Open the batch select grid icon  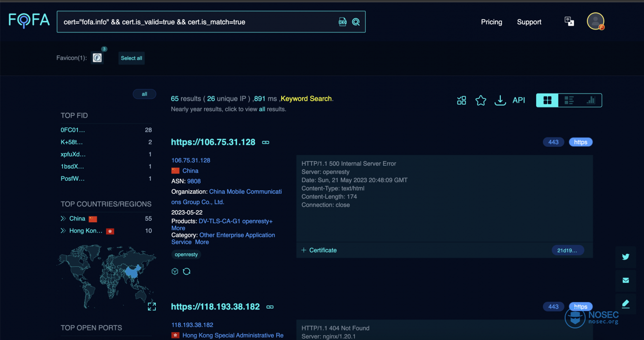click(x=462, y=100)
